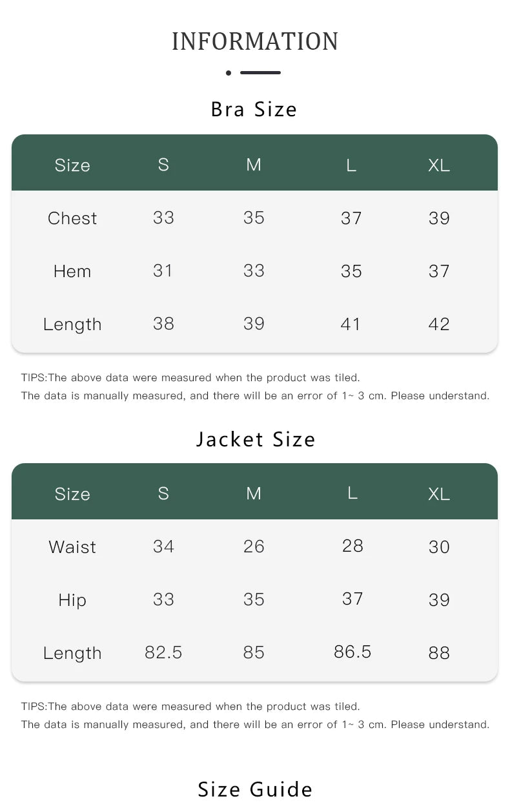Click the 86.5 jacket length value
510x812 pixels.
(x=352, y=652)
